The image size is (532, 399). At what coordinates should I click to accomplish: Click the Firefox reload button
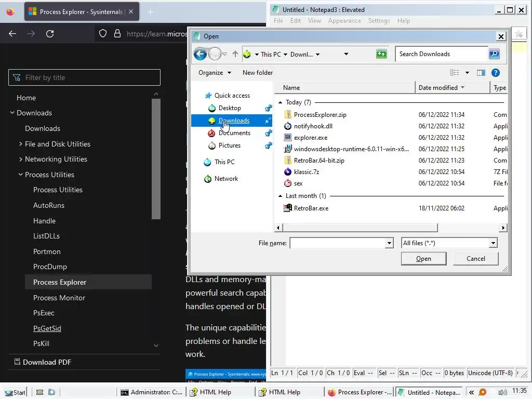coord(50,34)
